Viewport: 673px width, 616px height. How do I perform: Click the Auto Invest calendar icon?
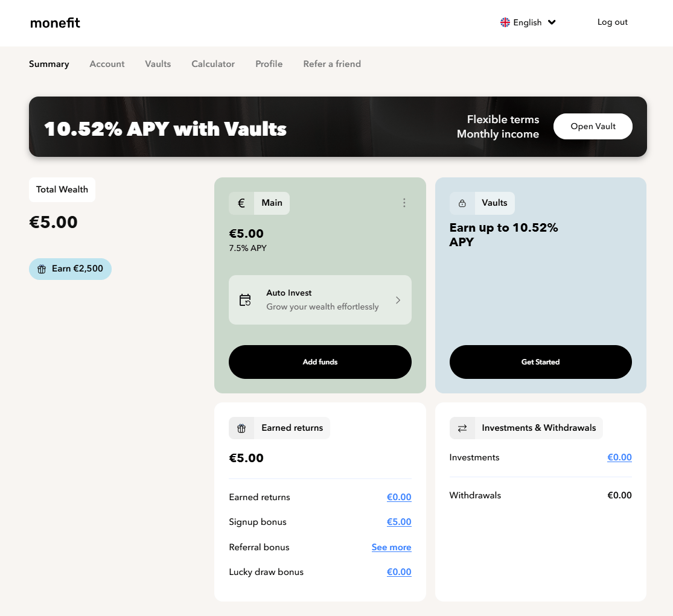(245, 300)
